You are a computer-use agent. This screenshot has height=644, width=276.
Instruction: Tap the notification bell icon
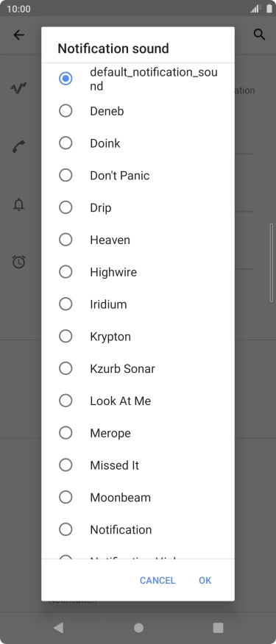pos(19,204)
